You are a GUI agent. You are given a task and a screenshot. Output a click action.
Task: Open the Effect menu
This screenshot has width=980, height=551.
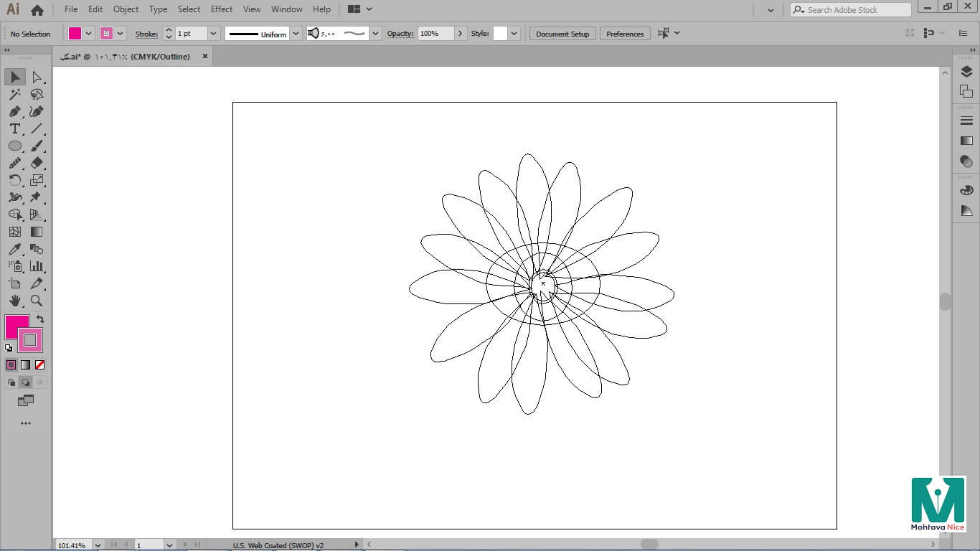click(x=222, y=9)
